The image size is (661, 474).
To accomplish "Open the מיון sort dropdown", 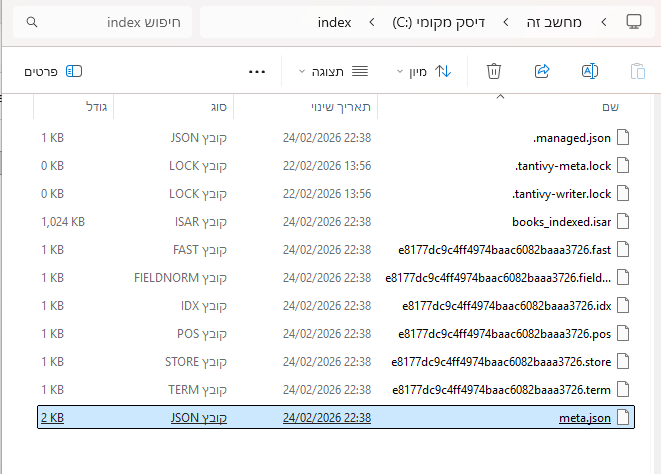I will point(423,71).
